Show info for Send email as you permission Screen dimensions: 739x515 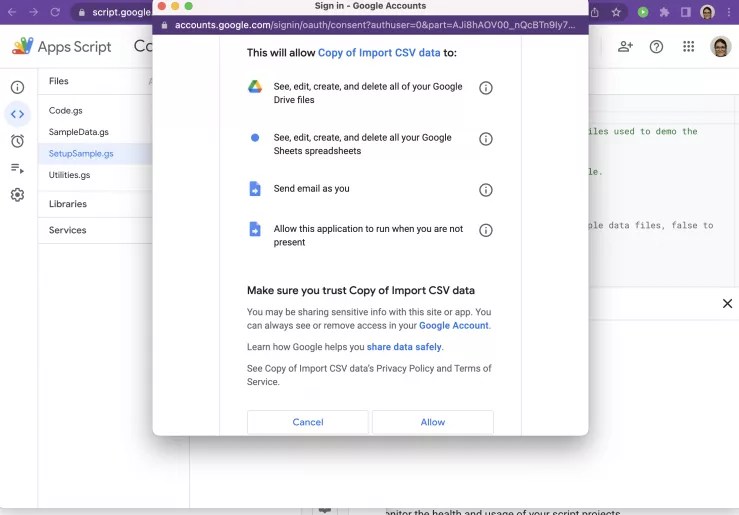pyautogui.click(x=485, y=190)
